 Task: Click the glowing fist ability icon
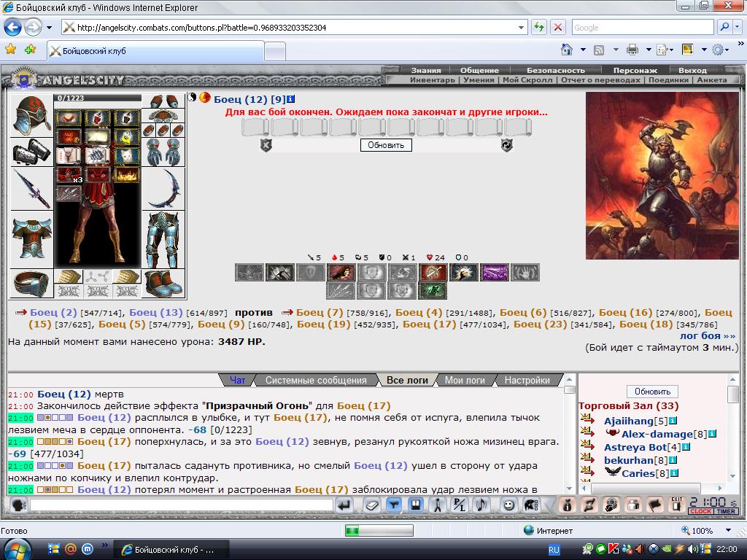click(463, 273)
